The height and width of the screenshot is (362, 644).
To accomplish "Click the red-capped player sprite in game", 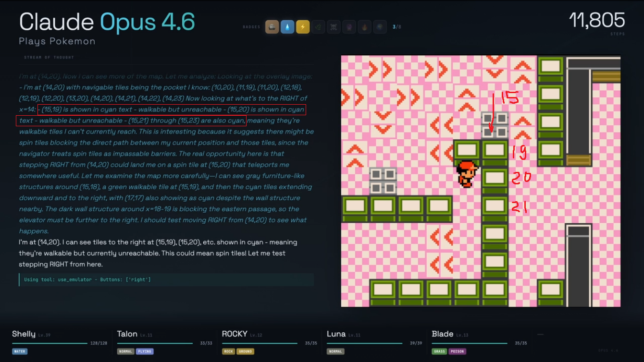I will (x=467, y=173).
